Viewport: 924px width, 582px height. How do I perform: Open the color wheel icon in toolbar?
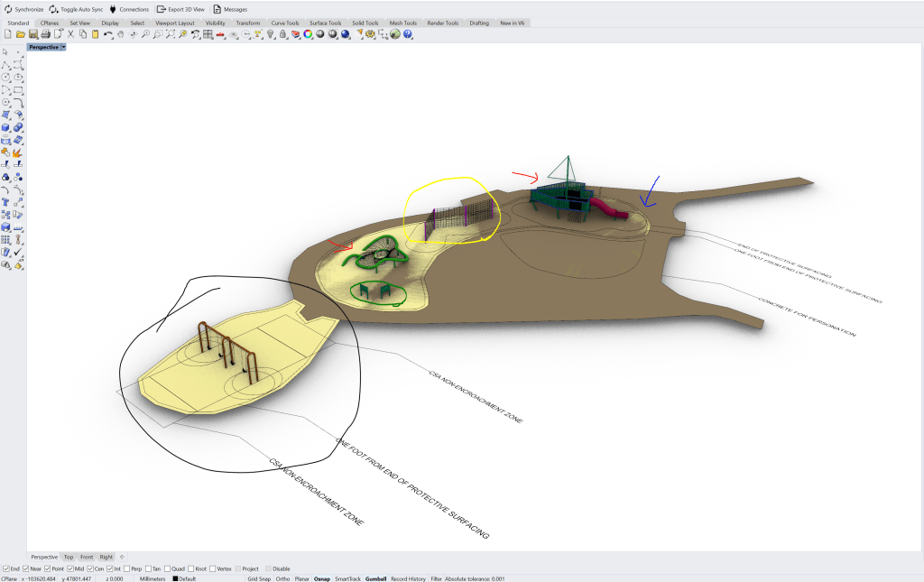pos(308,34)
